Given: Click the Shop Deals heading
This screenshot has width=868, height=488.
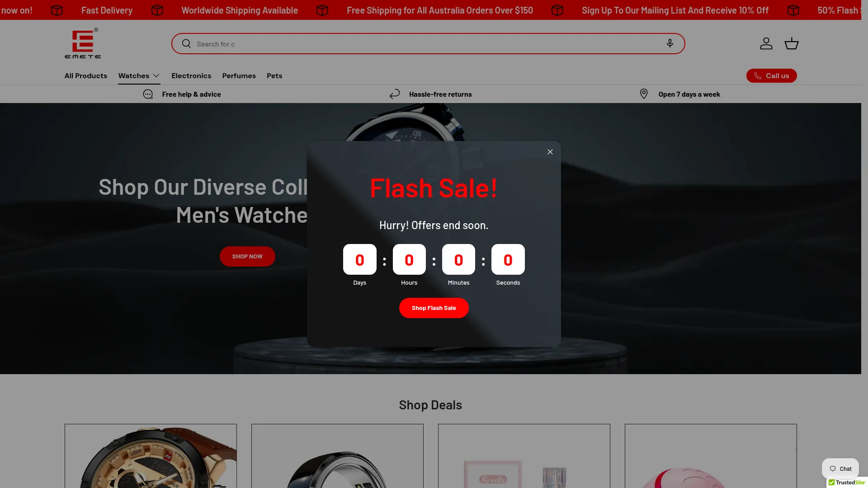Looking at the screenshot, I should click(430, 405).
